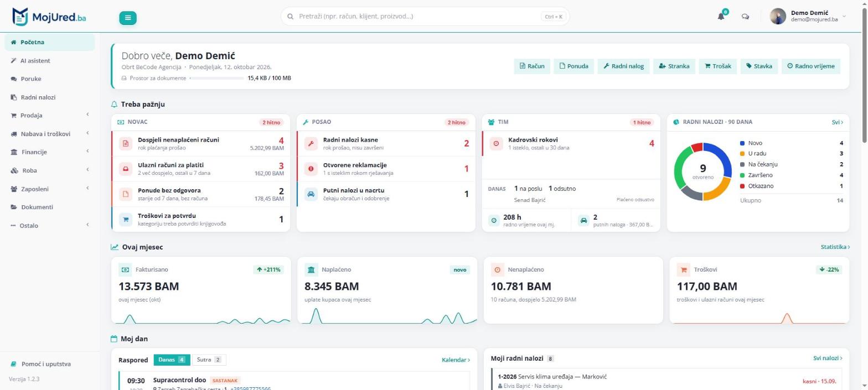Click the Demo Demić profile avatar

coord(778,17)
